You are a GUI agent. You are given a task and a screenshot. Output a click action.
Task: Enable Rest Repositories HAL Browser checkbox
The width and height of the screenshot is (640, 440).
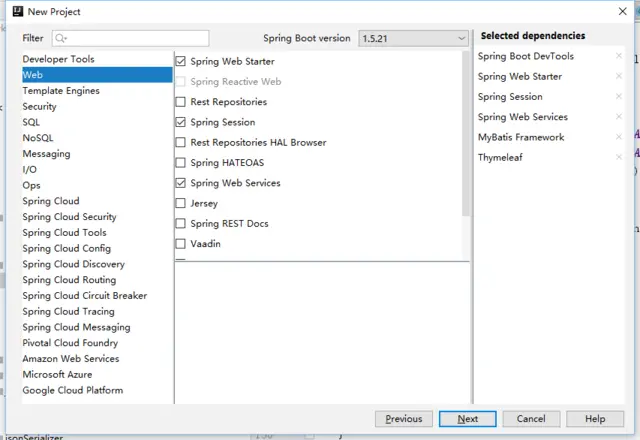[x=180, y=142]
